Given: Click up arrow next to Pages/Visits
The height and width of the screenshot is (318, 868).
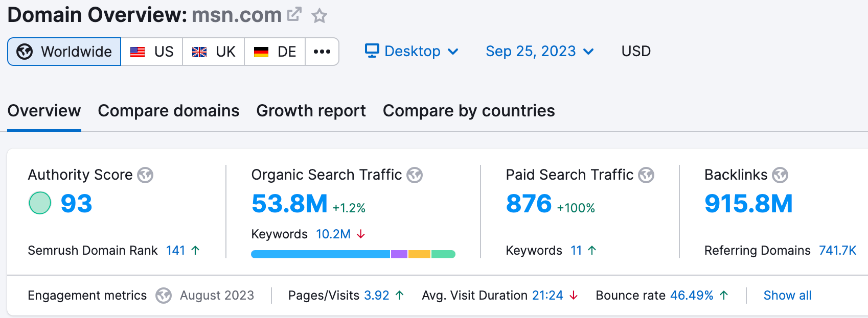Looking at the screenshot, I should coord(400,295).
